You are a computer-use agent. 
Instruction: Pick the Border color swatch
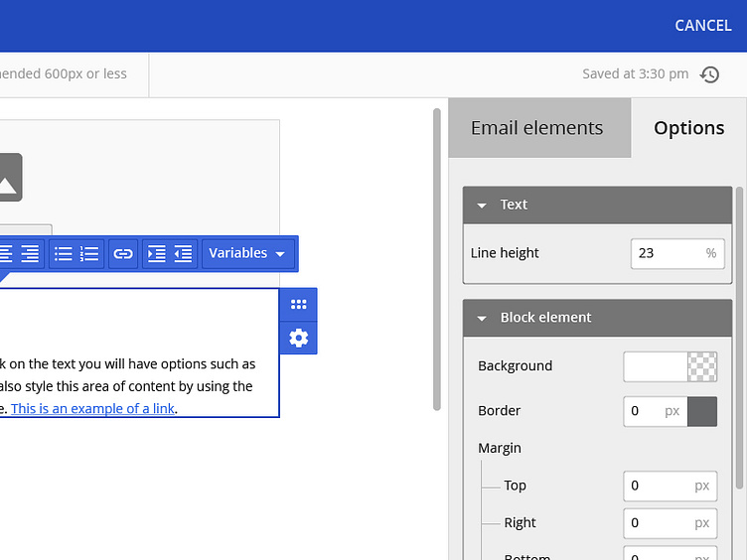click(x=702, y=411)
